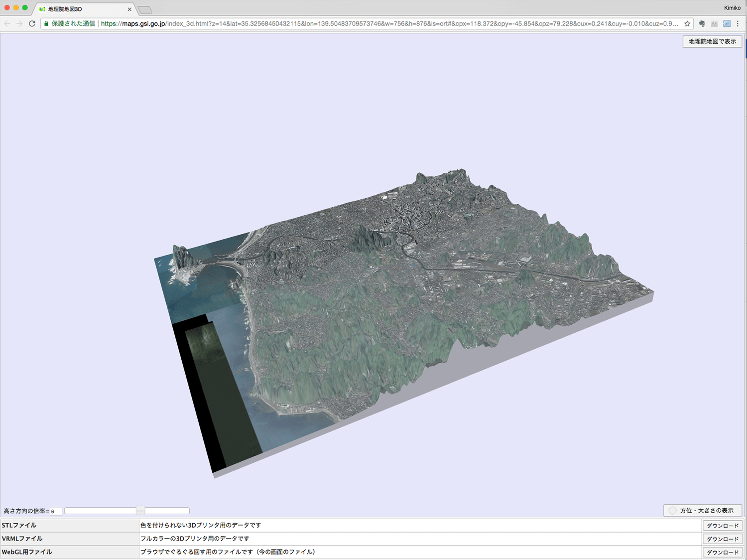Click the 高さ方向の倍率 value field
This screenshot has height=560, width=747.
point(56,511)
